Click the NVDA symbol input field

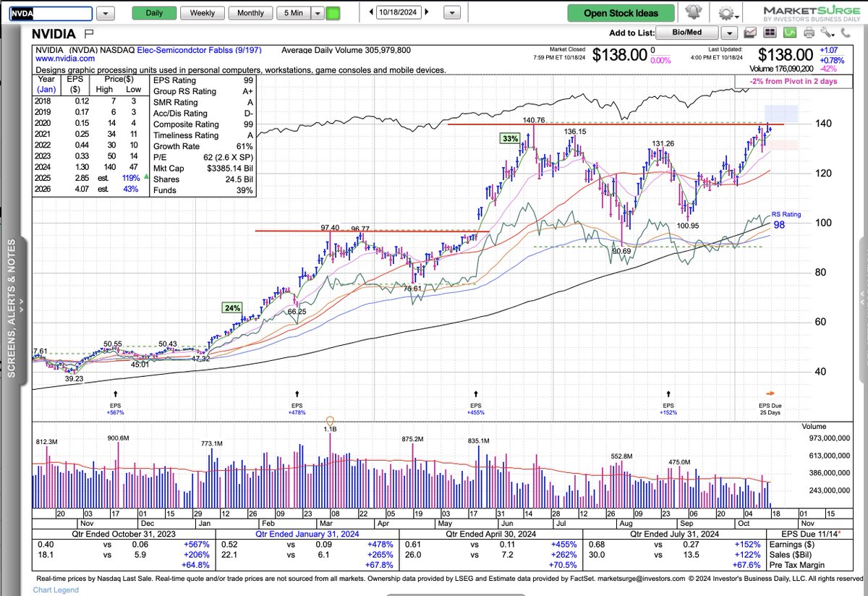pos(50,14)
